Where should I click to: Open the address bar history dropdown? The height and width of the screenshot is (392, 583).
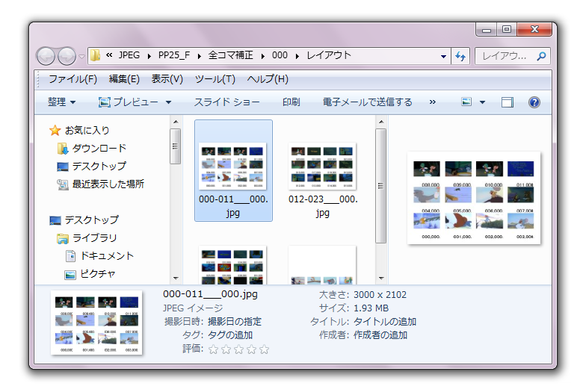coord(443,57)
